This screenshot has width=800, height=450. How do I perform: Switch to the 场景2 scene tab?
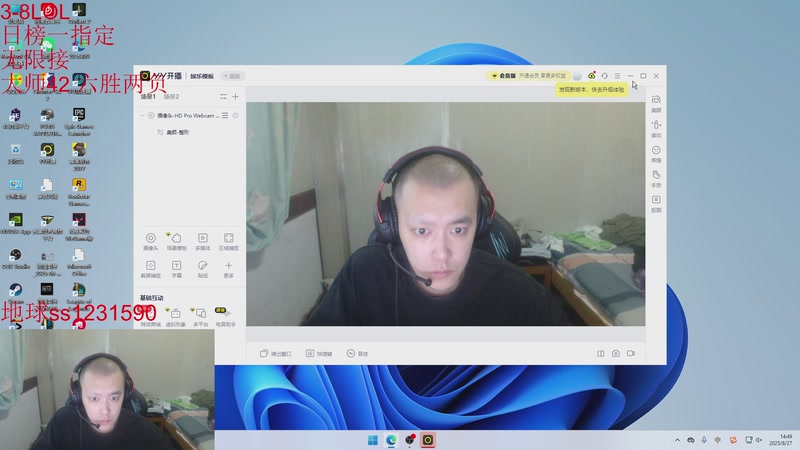pos(171,96)
